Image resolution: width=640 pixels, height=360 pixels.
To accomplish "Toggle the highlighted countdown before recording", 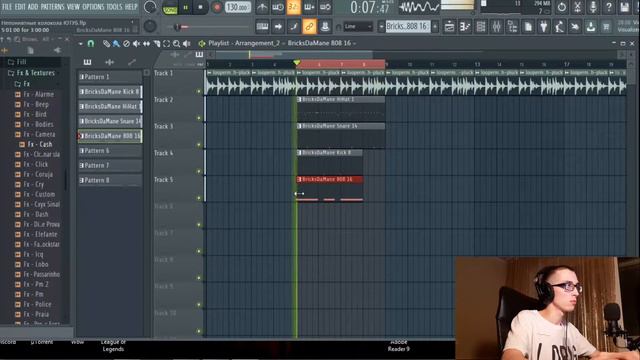I will (x=293, y=7).
